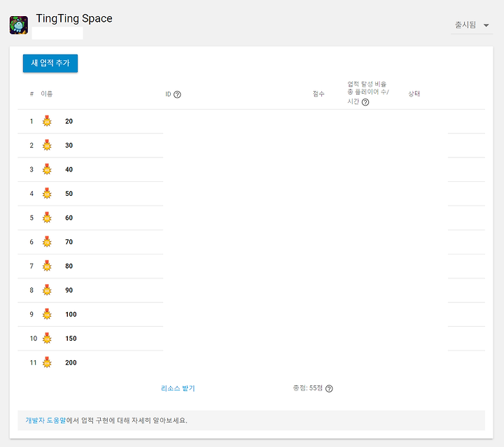
Task: Click the 업적 달성 비율 help icon
Action: click(x=365, y=102)
